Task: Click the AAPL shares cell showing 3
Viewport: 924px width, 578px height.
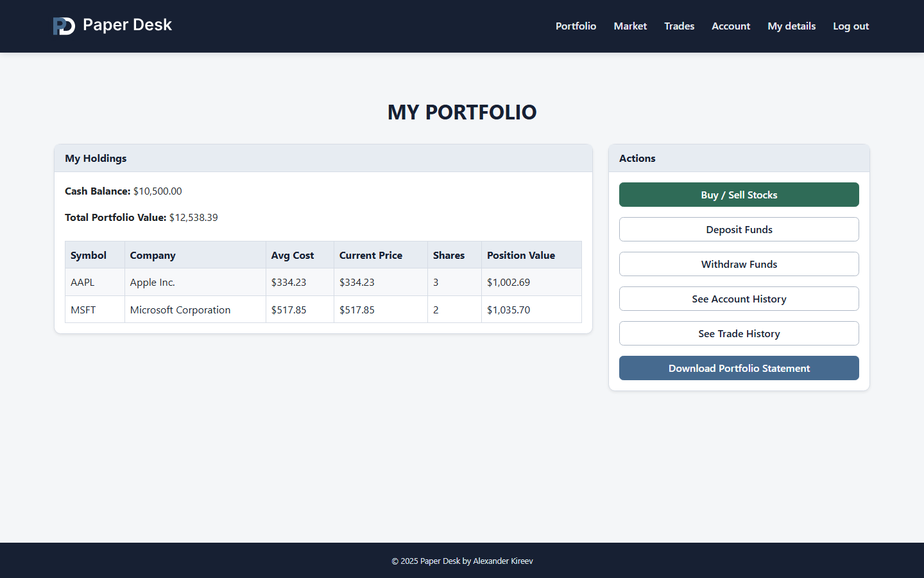Action: pos(454,283)
